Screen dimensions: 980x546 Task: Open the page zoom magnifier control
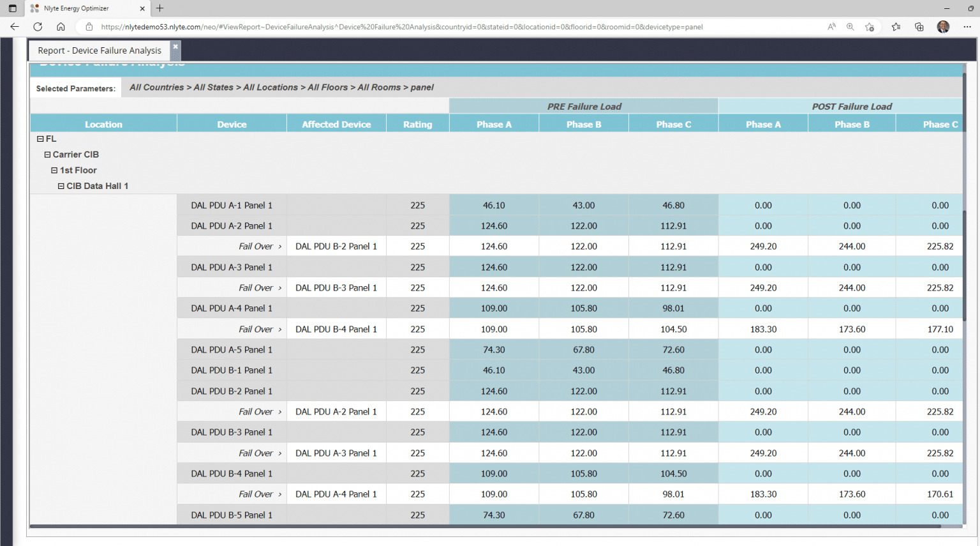[850, 27]
